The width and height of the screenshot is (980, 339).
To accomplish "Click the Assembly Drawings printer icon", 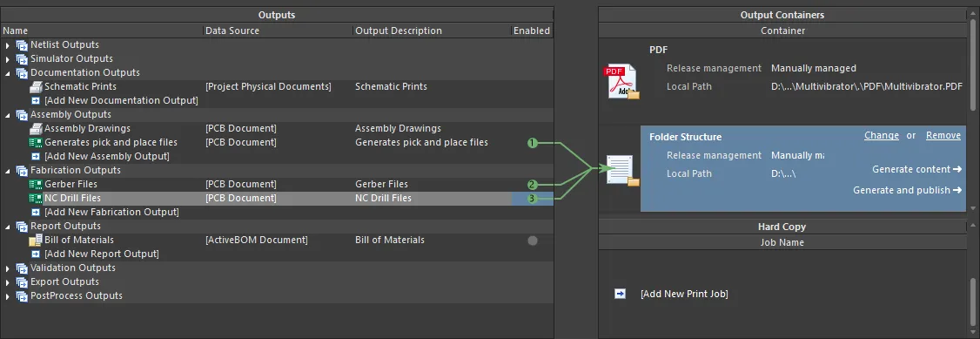I will pyautogui.click(x=36, y=129).
